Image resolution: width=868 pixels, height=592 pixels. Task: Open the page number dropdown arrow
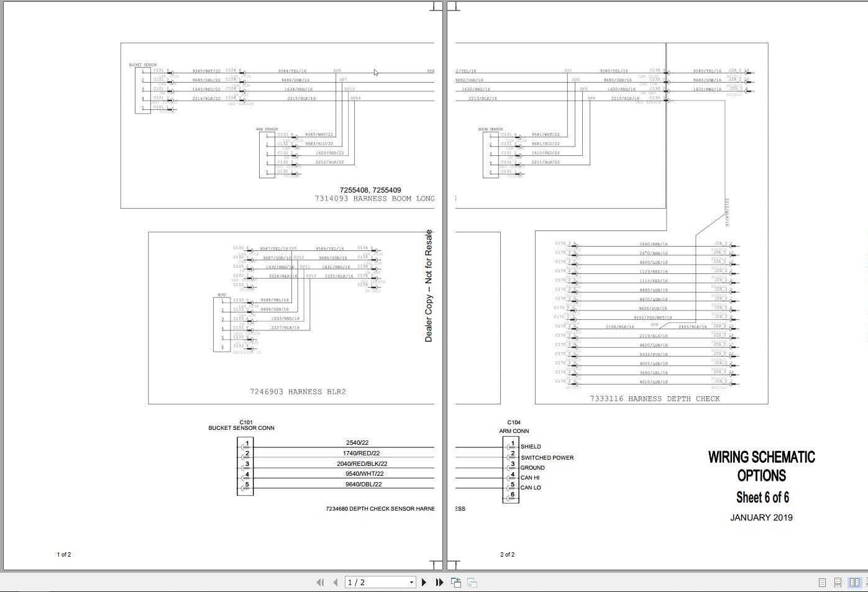pos(411,583)
